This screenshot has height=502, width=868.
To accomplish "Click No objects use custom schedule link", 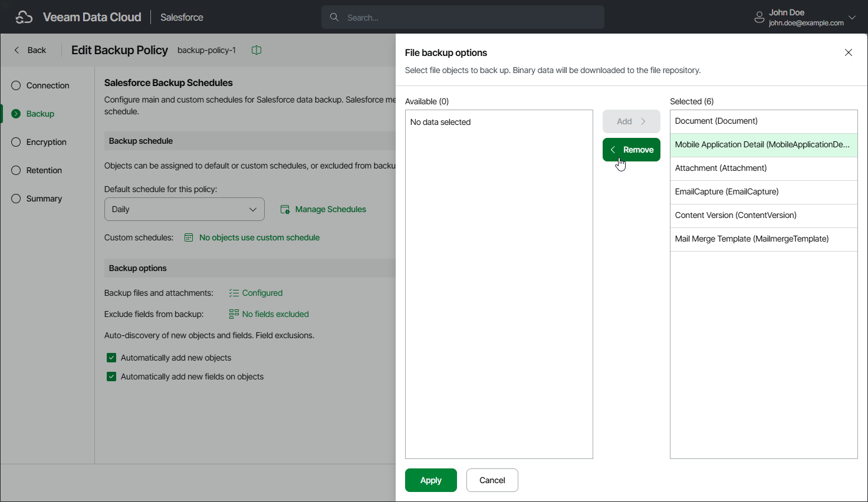I will click(x=259, y=237).
